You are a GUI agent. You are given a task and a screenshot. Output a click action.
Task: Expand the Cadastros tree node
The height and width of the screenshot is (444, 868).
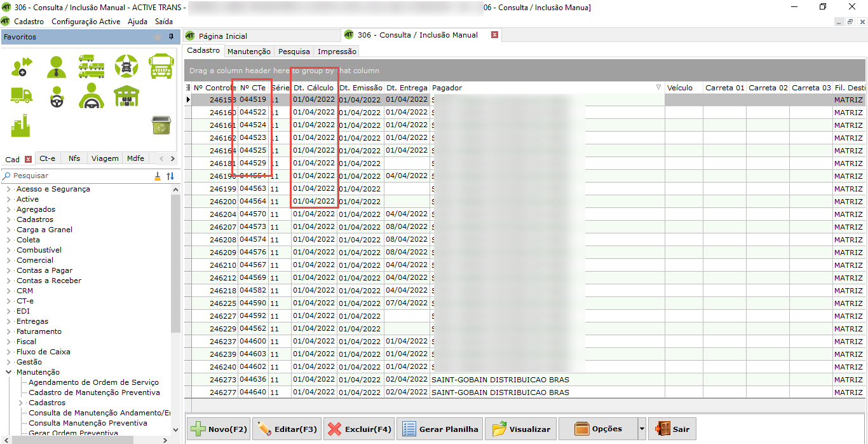pyautogui.click(x=9, y=219)
